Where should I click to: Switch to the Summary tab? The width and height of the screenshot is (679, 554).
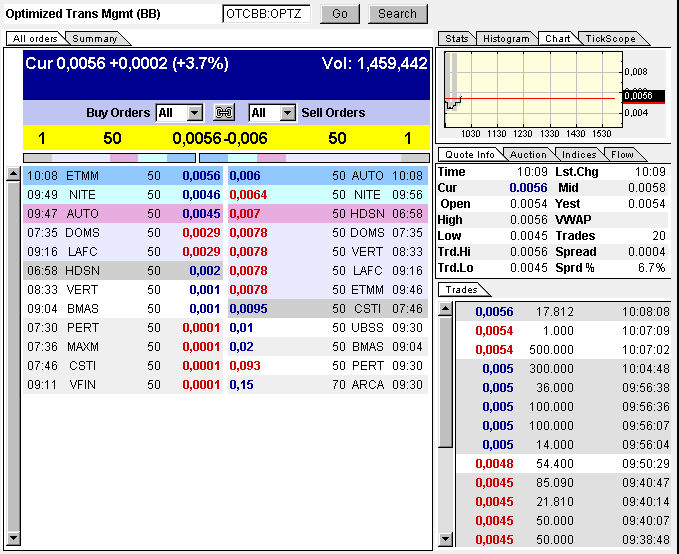coord(94,39)
